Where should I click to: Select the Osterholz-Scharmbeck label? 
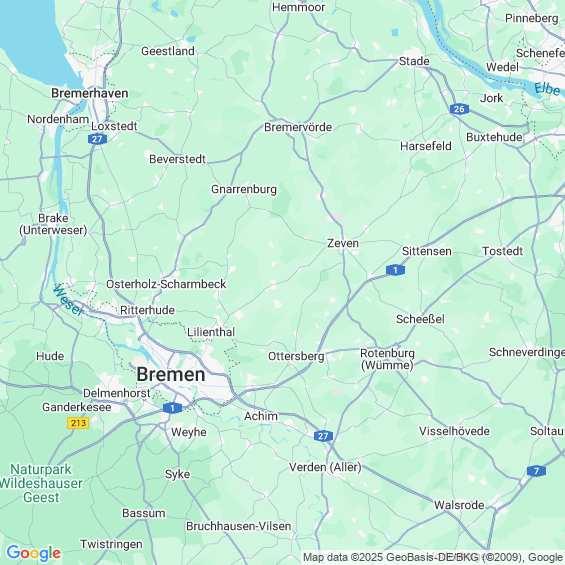(166, 284)
